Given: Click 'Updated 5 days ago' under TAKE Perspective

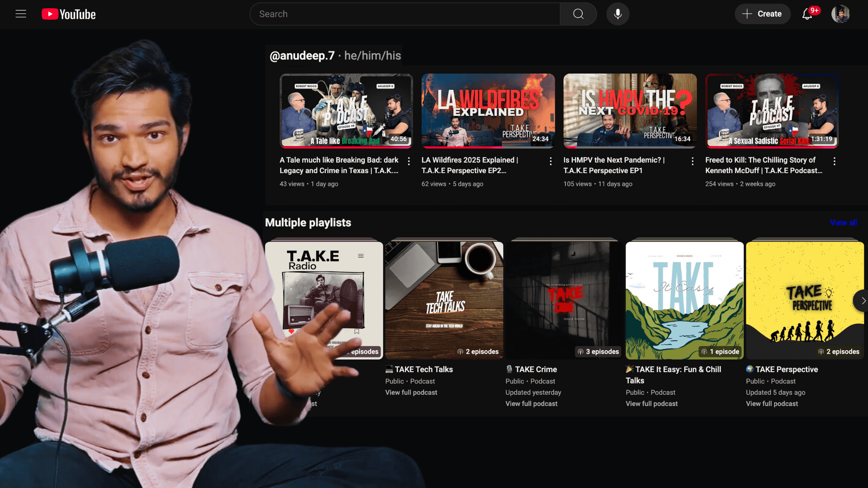Looking at the screenshot, I should tap(776, 393).
